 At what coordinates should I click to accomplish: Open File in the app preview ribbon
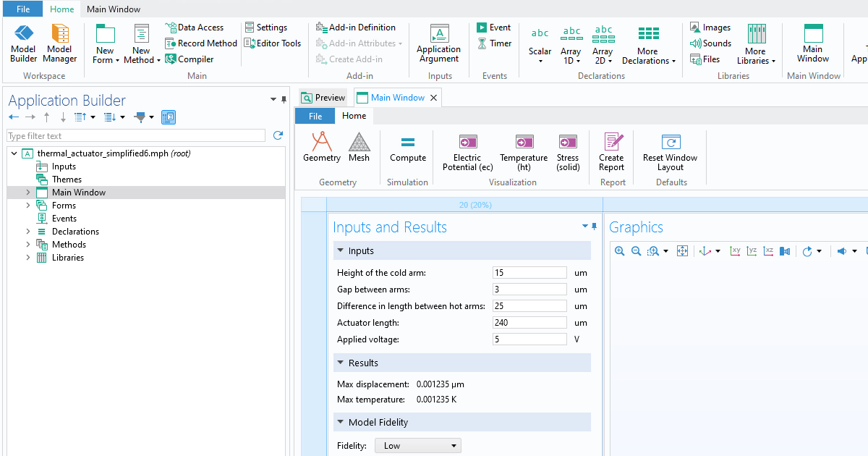[x=315, y=116]
